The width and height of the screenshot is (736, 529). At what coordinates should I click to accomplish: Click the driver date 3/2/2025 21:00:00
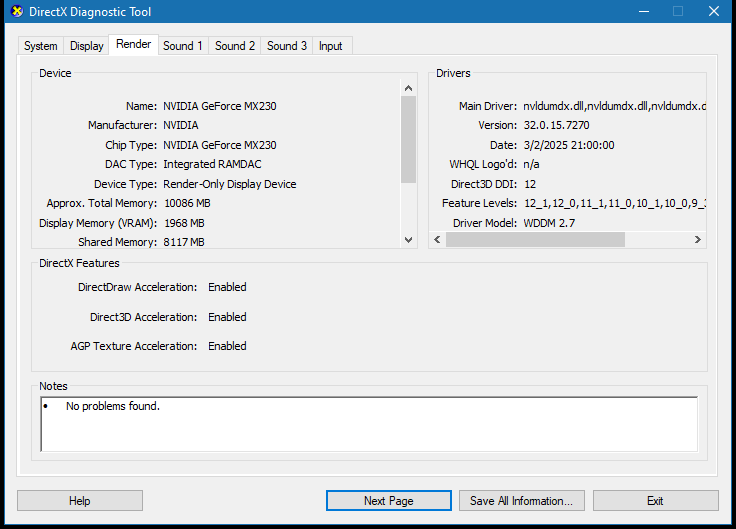(569, 145)
